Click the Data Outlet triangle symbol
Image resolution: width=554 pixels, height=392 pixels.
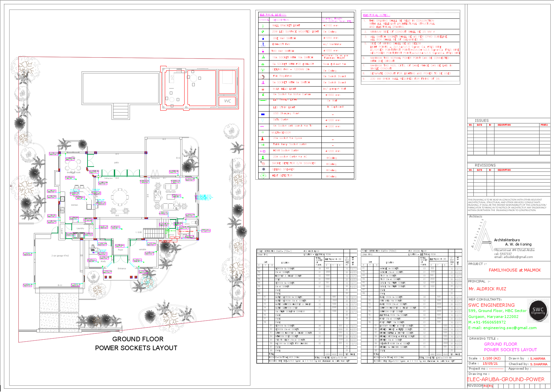[x=262, y=120]
